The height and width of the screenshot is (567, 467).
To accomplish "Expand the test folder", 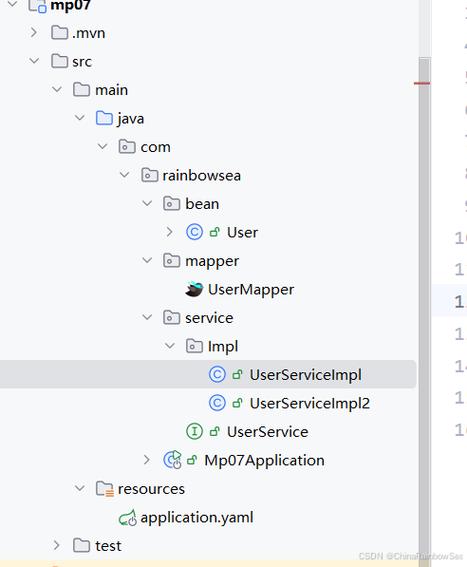I will 56,545.
